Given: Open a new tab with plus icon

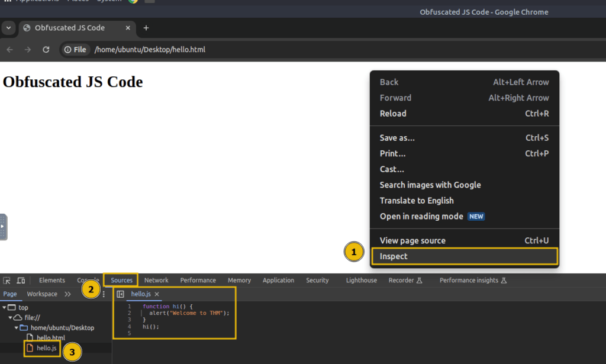Looking at the screenshot, I should click(146, 28).
